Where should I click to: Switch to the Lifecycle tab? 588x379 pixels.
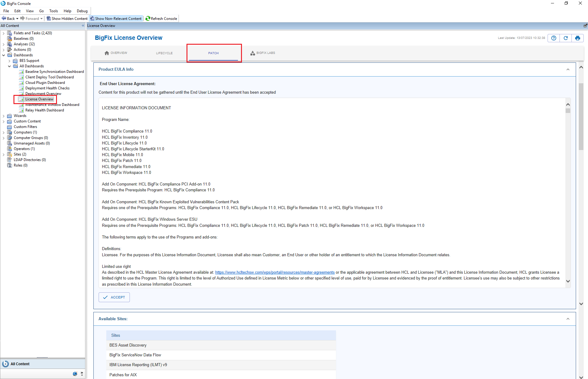click(x=164, y=53)
